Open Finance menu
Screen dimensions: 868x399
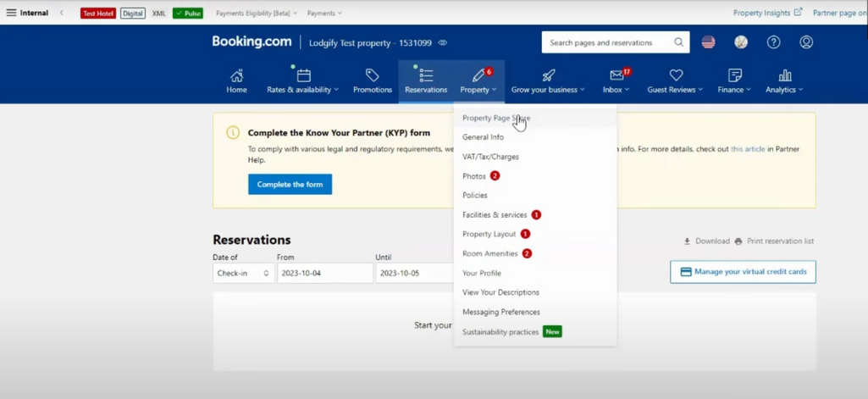tap(734, 81)
